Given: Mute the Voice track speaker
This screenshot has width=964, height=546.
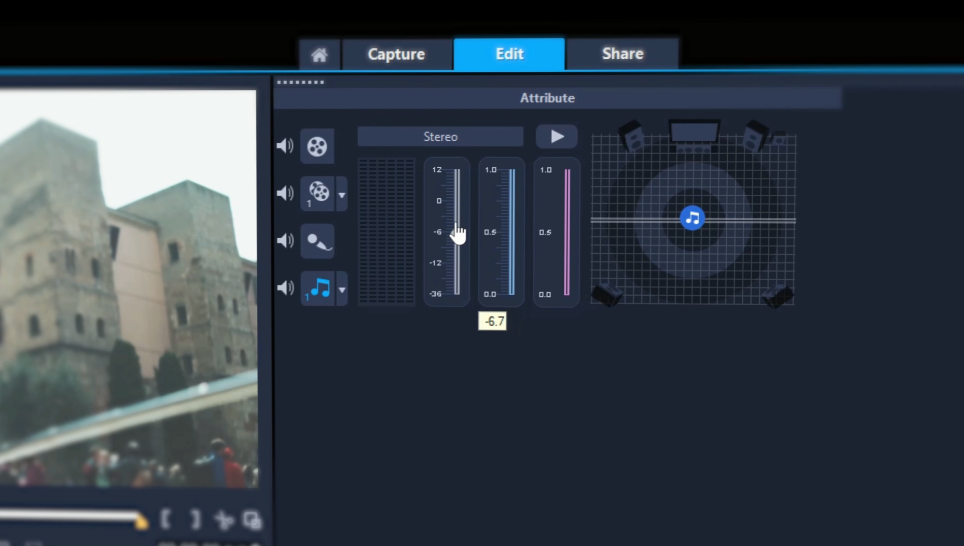Looking at the screenshot, I should click(x=285, y=240).
